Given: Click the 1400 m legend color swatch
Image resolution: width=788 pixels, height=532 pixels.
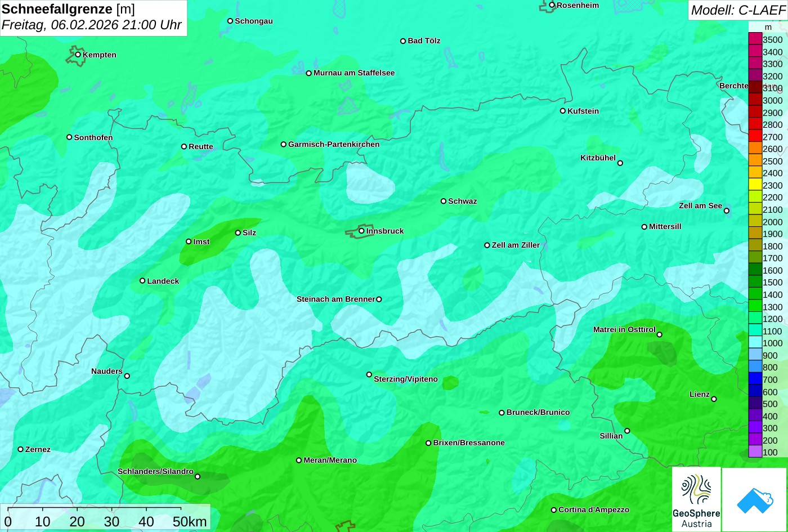Looking at the screenshot, I should (755, 294).
